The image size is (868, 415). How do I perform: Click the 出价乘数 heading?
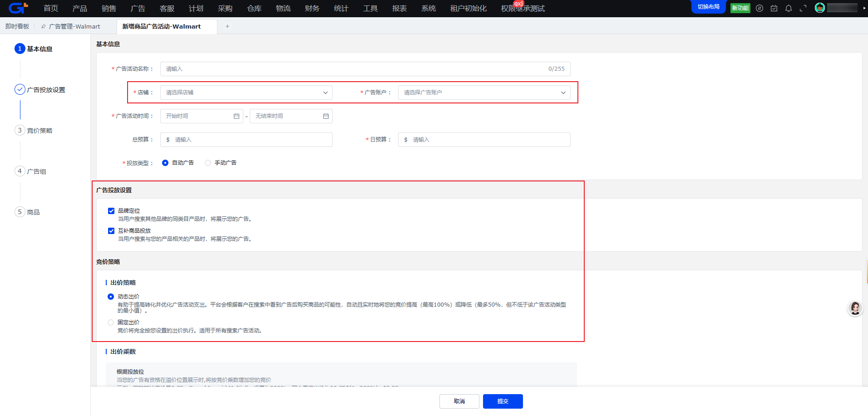click(123, 352)
